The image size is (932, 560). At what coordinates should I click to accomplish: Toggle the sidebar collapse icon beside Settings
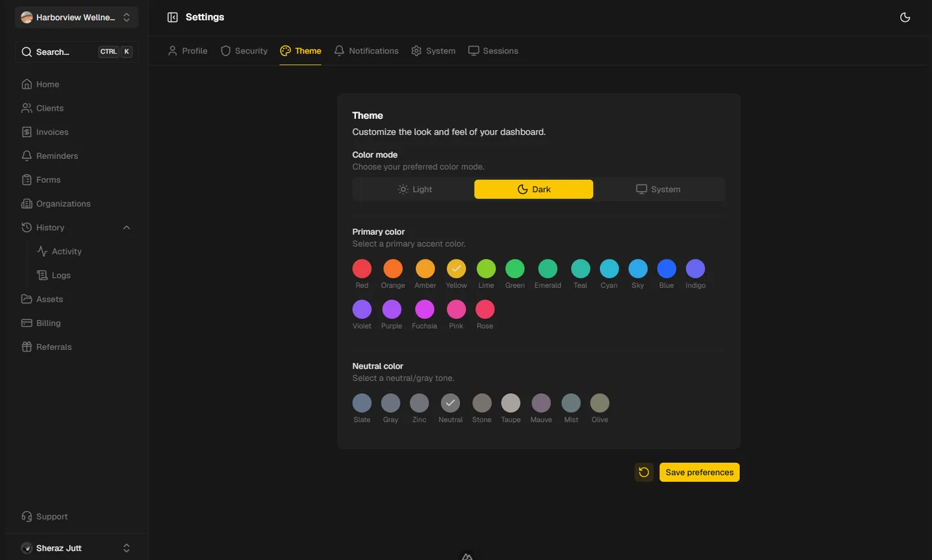[172, 17]
